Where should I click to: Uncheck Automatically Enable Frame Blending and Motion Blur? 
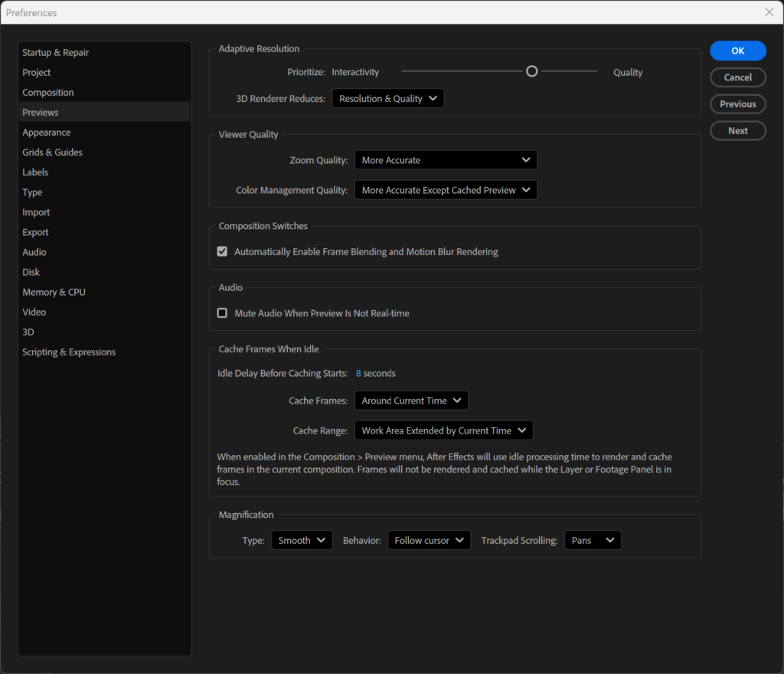[222, 251]
